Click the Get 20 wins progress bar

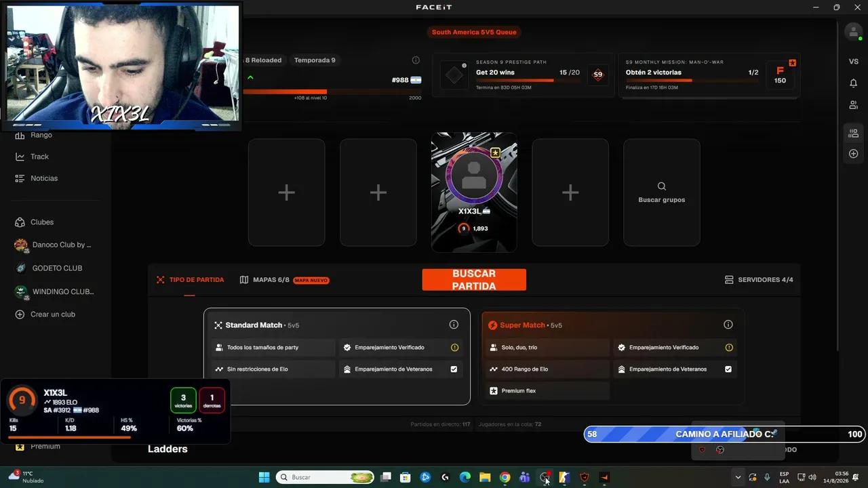[x=528, y=80]
